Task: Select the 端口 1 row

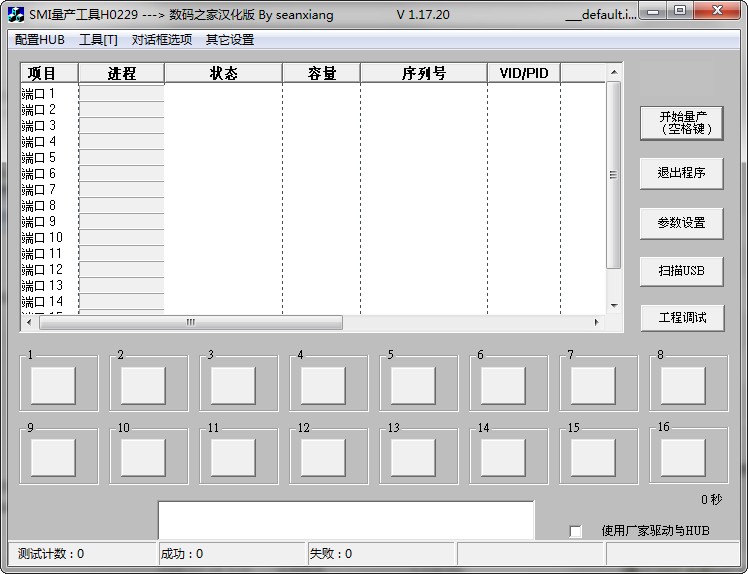Action: [313, 94]
